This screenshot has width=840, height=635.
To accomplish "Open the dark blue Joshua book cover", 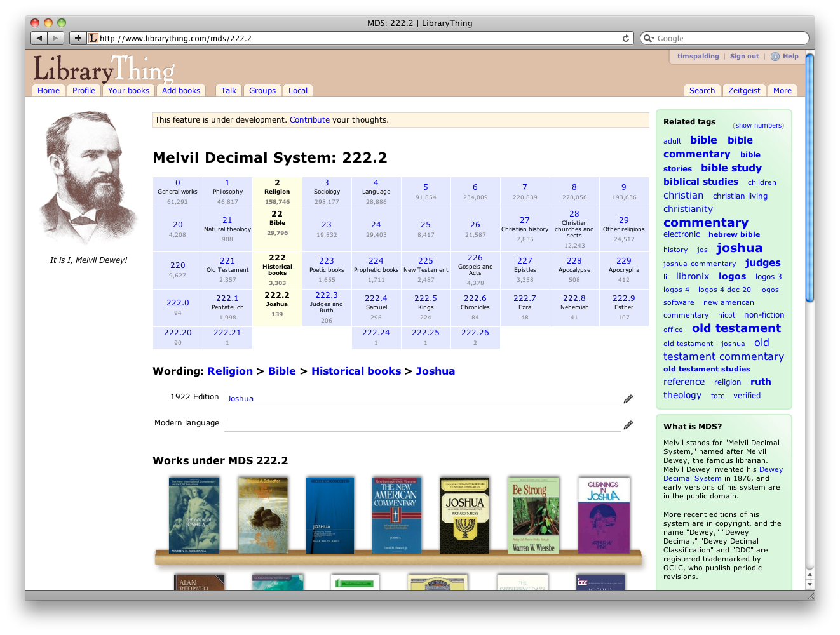I will [x=330, y=515].
